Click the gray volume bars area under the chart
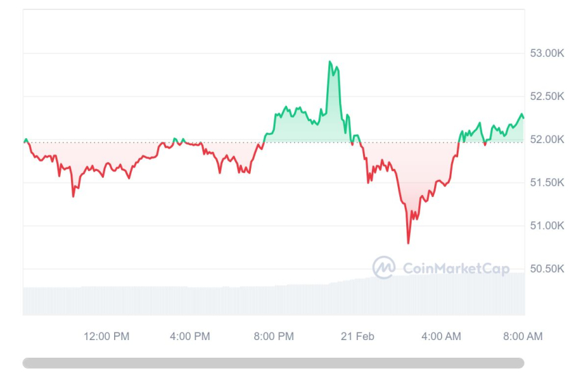This screenshot has height=392, width=588. 273,300
